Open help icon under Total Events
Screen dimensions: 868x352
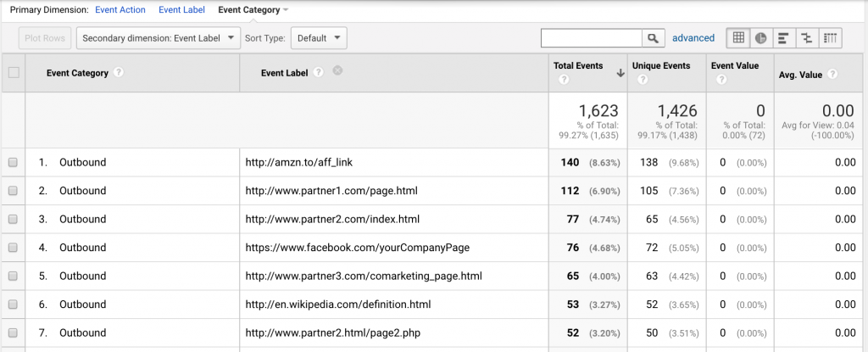tap(564, 80)
